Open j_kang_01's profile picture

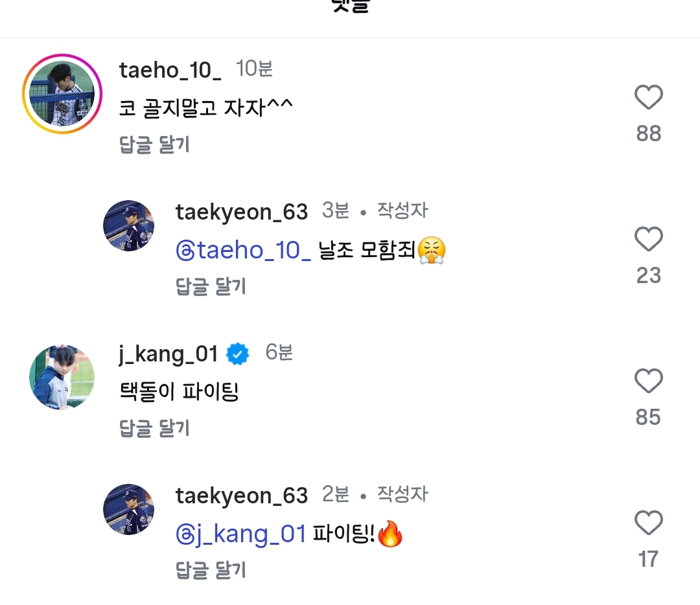point(62,378)
